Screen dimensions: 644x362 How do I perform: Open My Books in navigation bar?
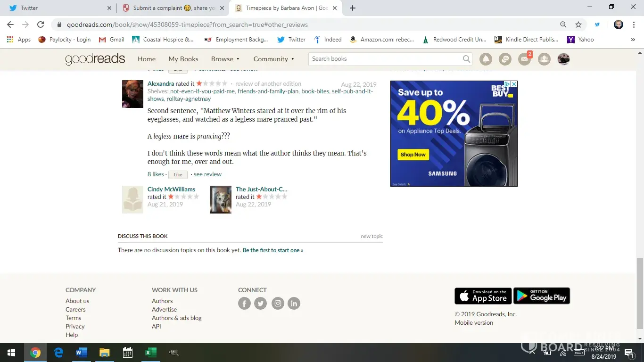click(183, 59)
